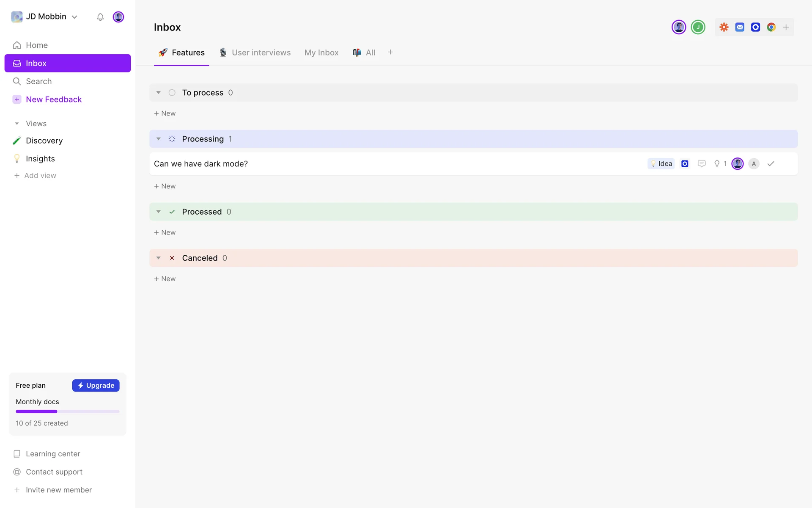Image resolution: width=812 pixels, height=508 pixels.
Task: Collapse the Canceled section
Action: [159, 258]
